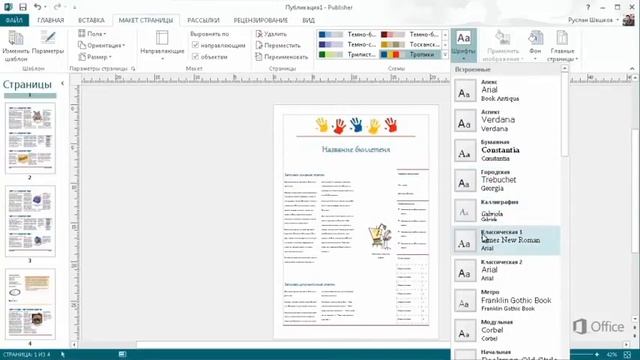Click the Название бюллетеня title text
The width and height of the screenshot is (640, 360).
356,149
